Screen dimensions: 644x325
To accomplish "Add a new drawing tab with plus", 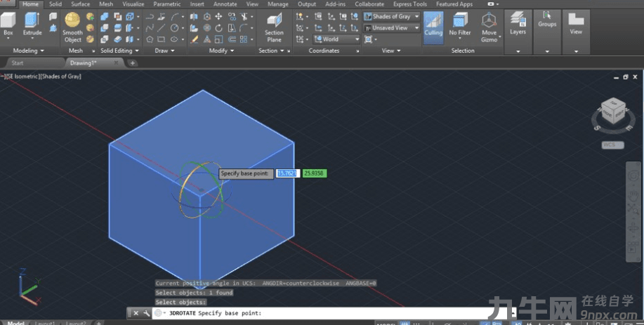I will pyautogui.click(x=132, y=63).
